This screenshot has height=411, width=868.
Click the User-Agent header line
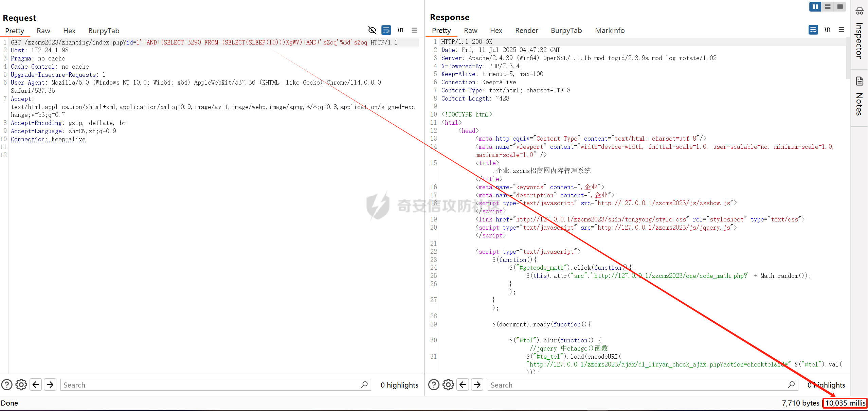click(x=196, y=87)
